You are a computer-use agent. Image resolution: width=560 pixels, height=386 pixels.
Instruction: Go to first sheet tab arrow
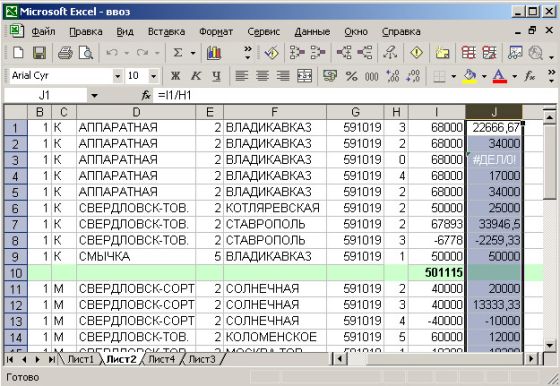pos(10,359)
